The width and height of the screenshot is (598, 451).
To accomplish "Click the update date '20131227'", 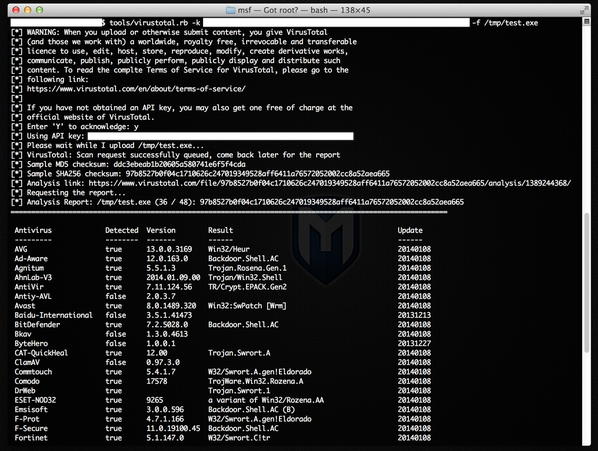I will 414,343.
